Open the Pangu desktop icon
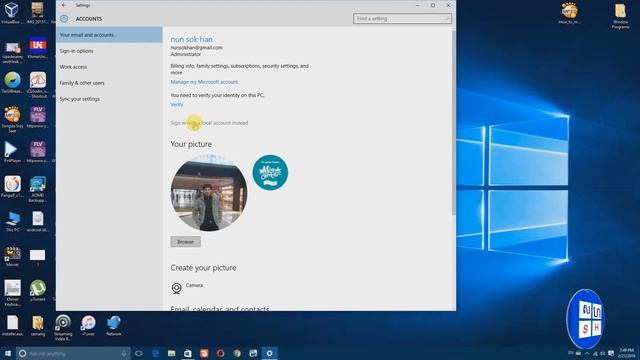Image resolution: width=640 pixels, height=360 pixels. pyautogui.click(x=12, y=187)
